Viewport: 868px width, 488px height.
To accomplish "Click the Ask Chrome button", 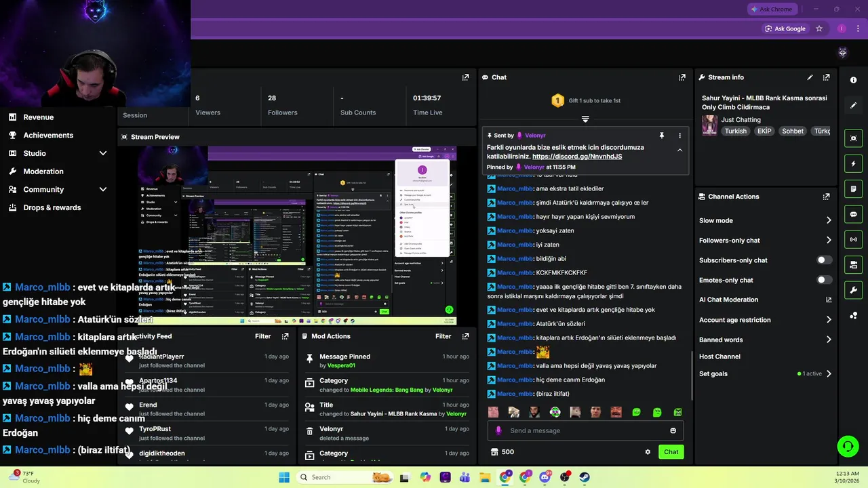I will coord(771,9).
